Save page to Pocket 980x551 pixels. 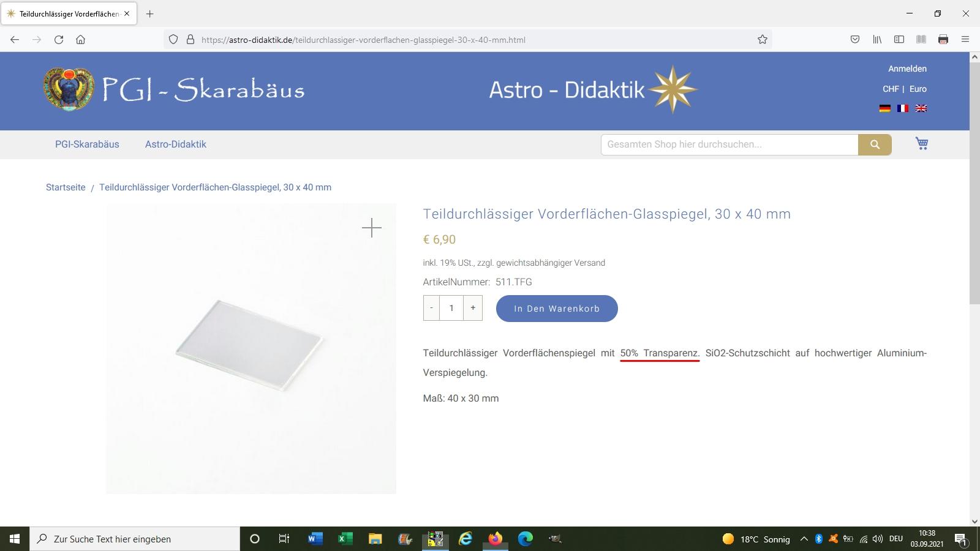coord(855,40)
